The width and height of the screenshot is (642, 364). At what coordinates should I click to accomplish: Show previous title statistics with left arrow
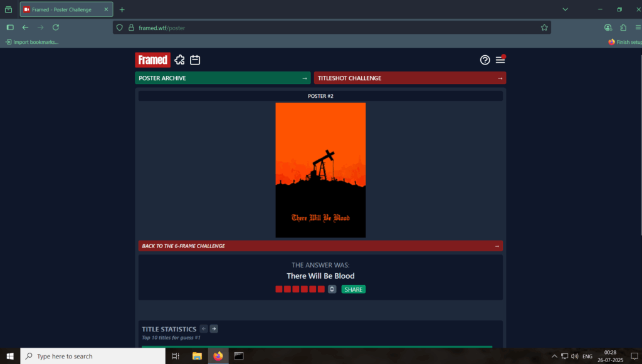pos(204,329)
